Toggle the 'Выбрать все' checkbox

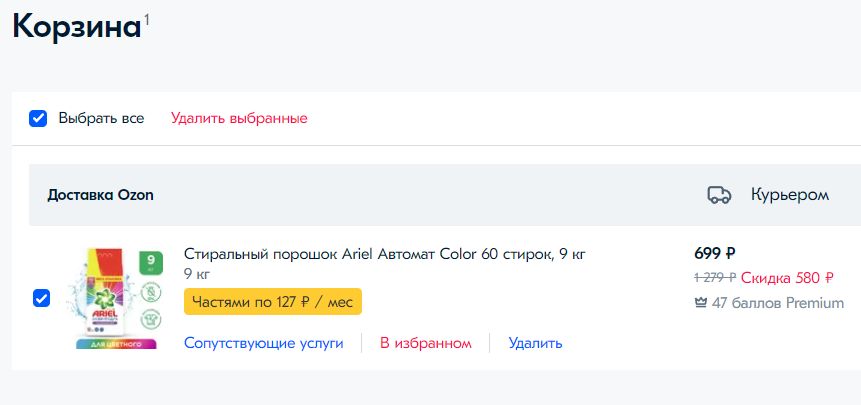pos(38,119)
